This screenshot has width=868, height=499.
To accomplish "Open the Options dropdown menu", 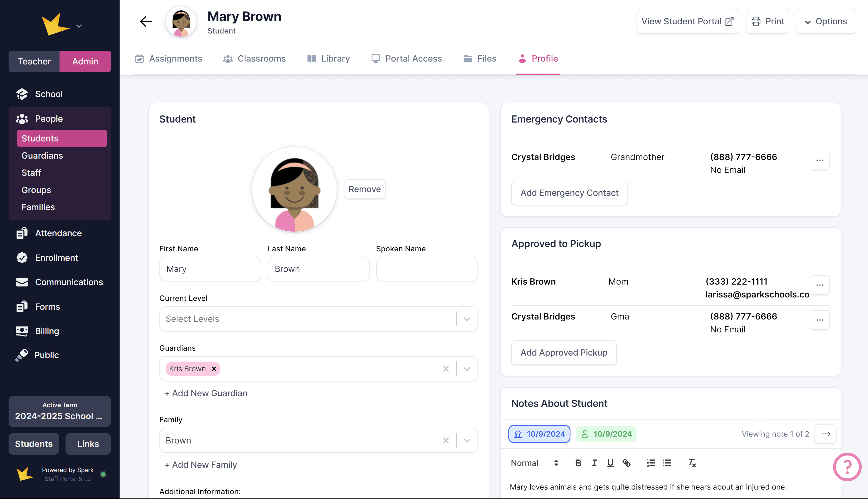I will [x=826, y=21].
